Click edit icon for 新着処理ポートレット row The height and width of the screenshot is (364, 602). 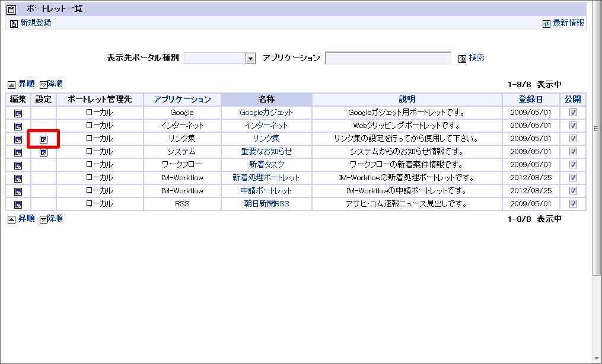click(x=18, y=179)
